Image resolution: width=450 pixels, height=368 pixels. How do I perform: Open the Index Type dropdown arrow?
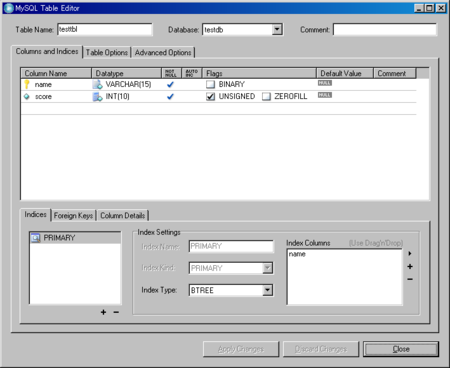[x=267, y=290]
